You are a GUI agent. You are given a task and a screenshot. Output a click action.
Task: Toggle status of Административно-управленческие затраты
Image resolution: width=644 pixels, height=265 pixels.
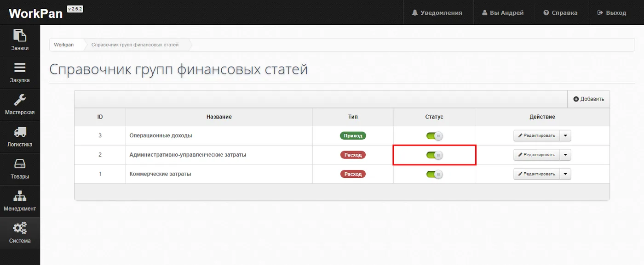[434, 155]
